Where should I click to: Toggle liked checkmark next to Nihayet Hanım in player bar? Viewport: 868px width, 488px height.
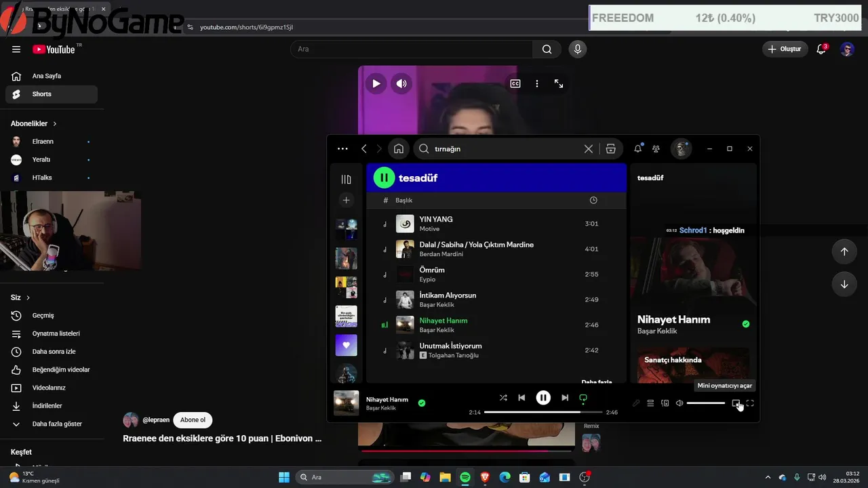point(422,403)
